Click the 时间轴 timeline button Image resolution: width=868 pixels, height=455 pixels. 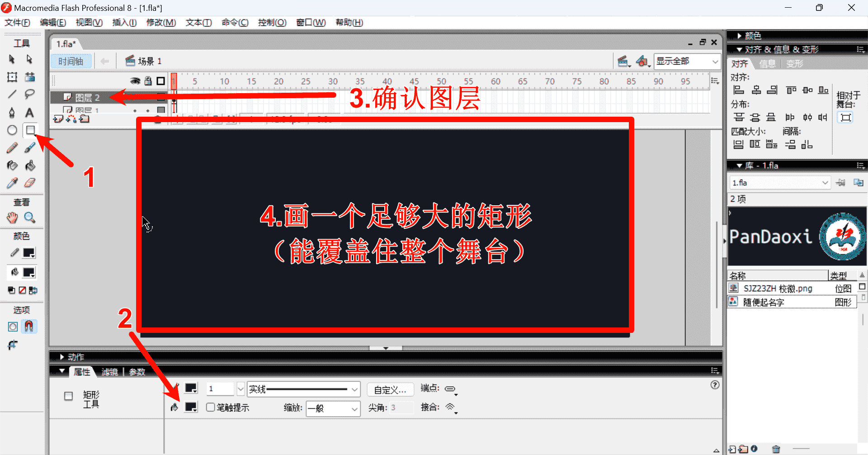point(71,62)
